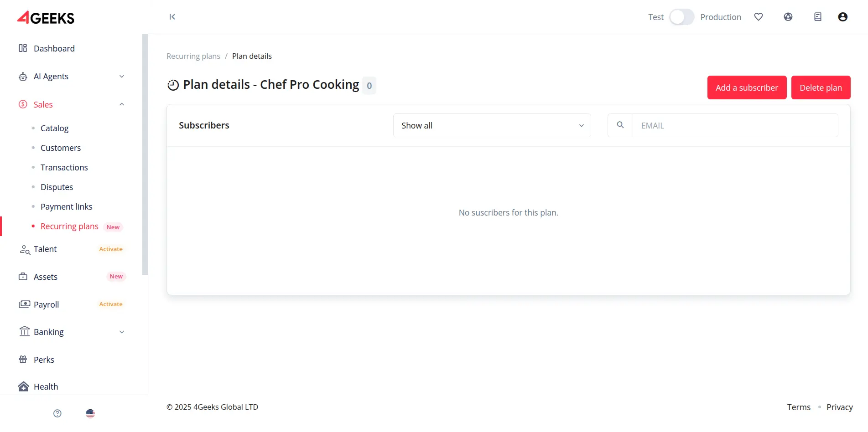Toggle Test to Production mode switch
Image resolution: width=868 pixels, height=432 pixels.
(681, 17)
